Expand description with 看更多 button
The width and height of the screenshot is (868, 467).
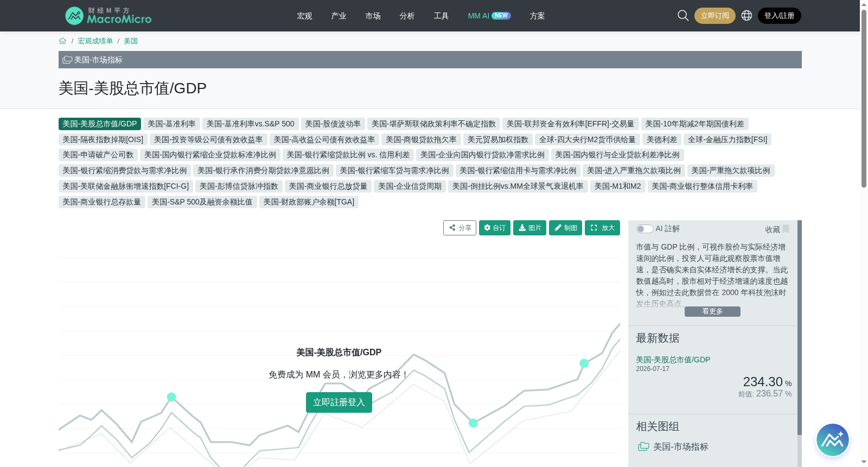pyautogui.click(x=712, y=311)
